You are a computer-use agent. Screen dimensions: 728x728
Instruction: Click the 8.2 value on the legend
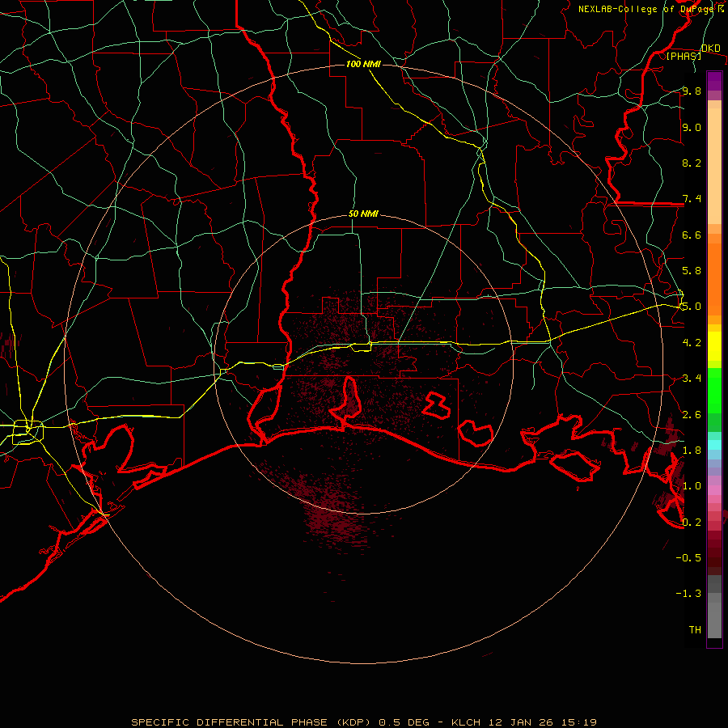(692, 163)
